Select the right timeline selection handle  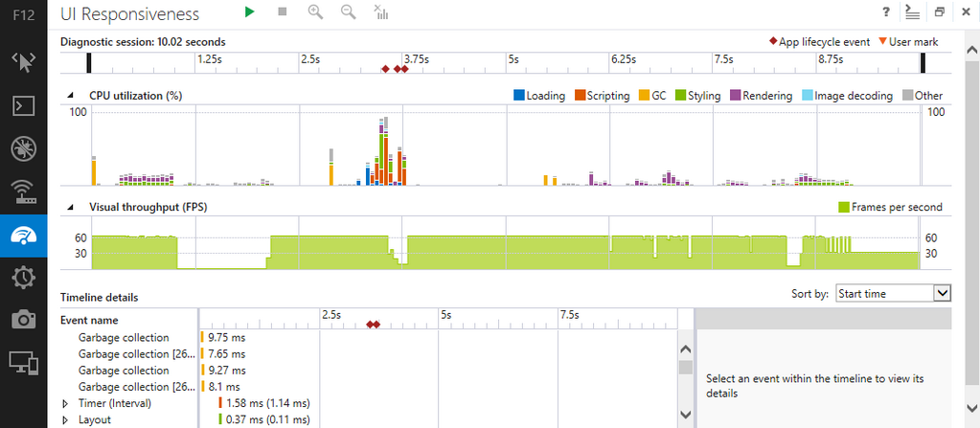click(923, 63)
